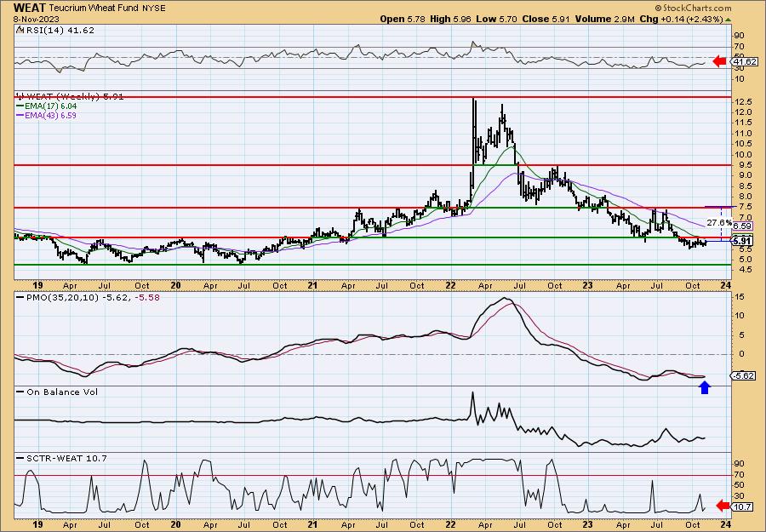The width and height of the screenshot is (766, 532).
Task: Click the Close 5.91 value
Action: click(x=545, y=19)
